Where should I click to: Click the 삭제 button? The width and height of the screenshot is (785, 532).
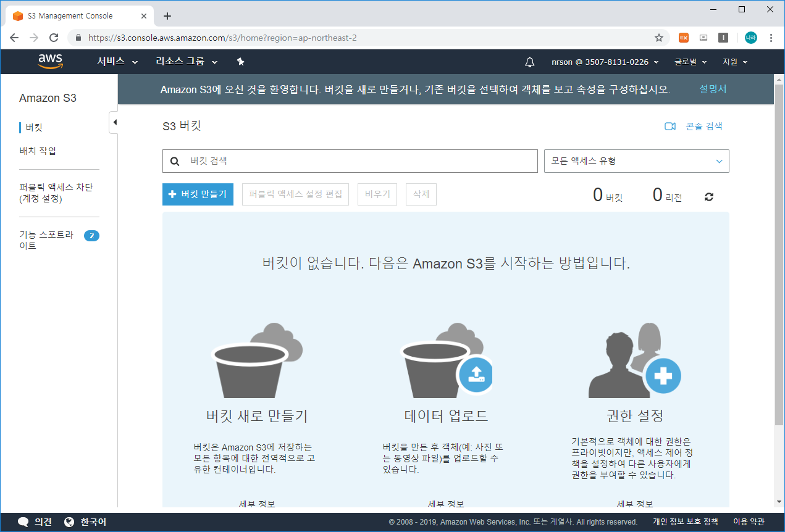421,194
